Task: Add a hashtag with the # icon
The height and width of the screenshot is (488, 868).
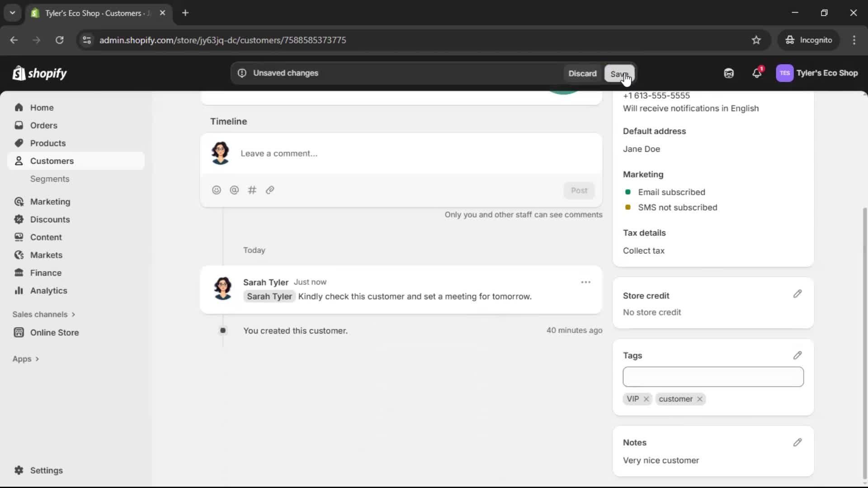Action: [x=252, y=190]
